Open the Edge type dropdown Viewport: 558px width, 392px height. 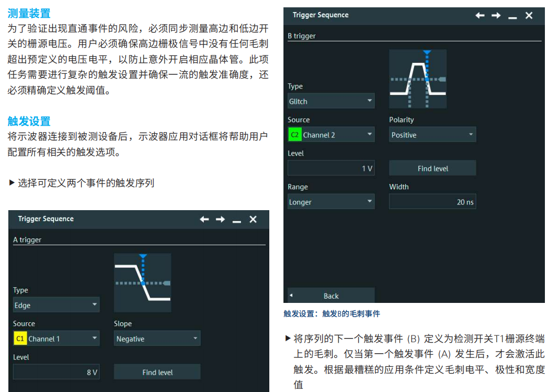56,305
